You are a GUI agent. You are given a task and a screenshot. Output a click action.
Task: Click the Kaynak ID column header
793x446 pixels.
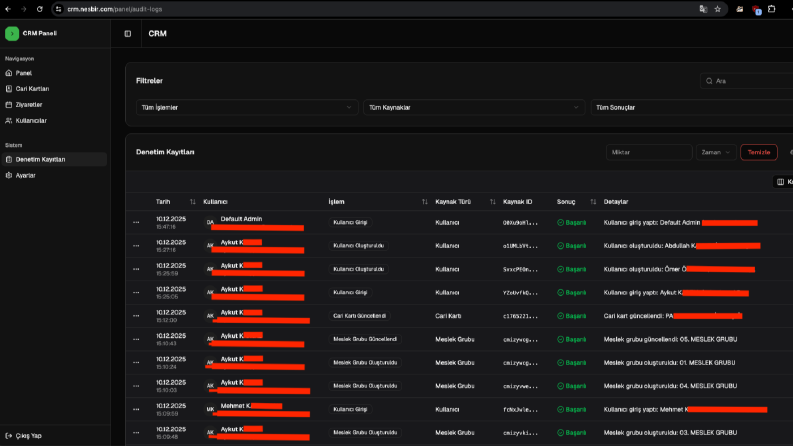(517, 202)
